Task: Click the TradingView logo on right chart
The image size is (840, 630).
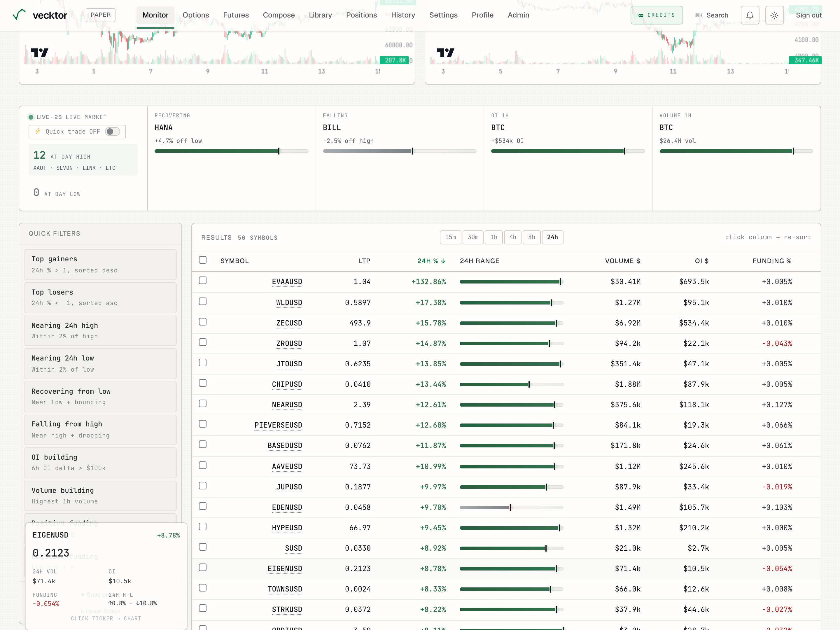Action: click(445, 52)
